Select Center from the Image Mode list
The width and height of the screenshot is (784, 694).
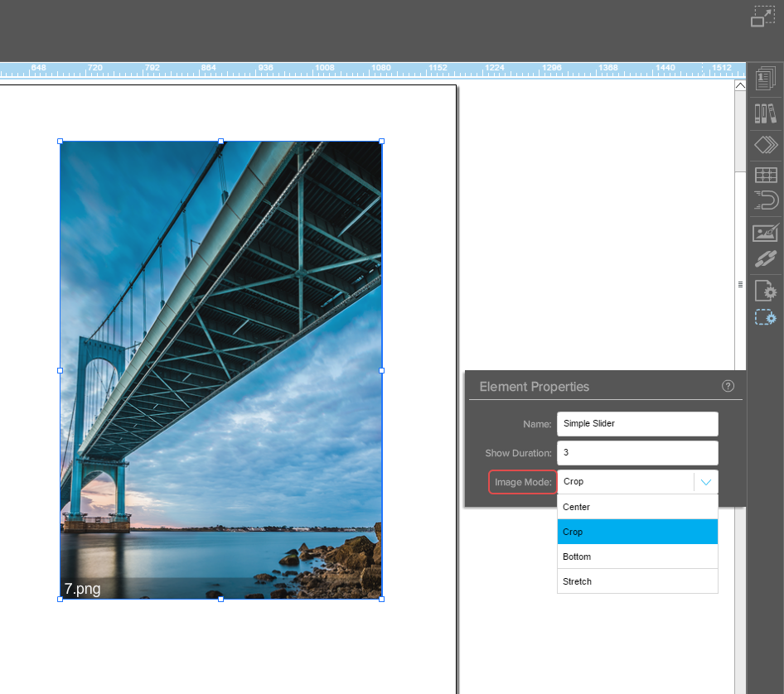636,507
